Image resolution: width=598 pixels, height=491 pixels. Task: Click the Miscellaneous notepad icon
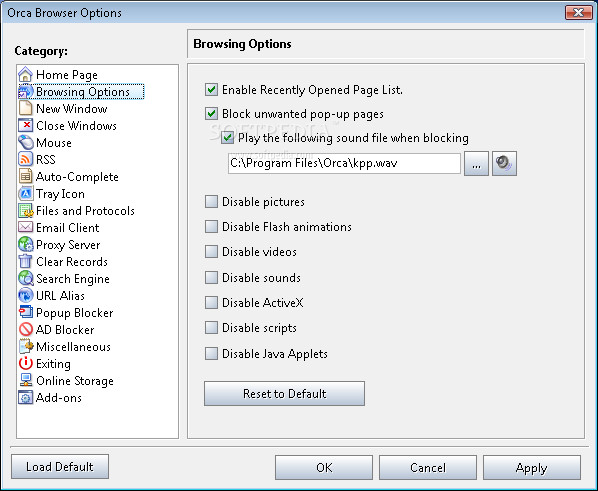(x=26, y=346)
